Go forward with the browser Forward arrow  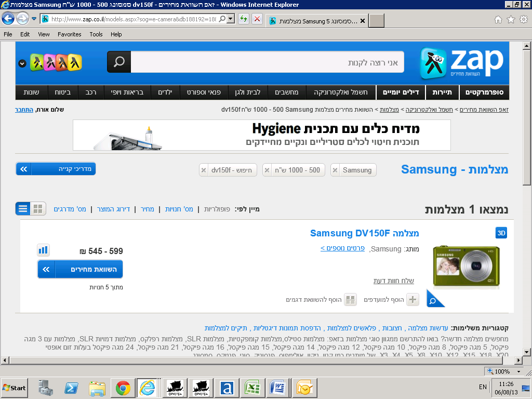click(x=23, y=19)
